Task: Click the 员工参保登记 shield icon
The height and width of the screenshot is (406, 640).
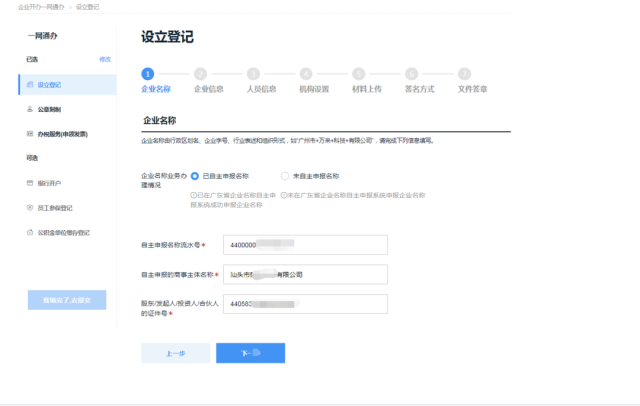Action: [30, 207]
